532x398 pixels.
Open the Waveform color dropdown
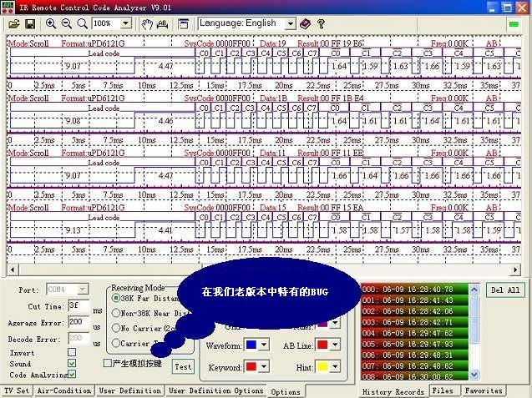pos(264,344)
